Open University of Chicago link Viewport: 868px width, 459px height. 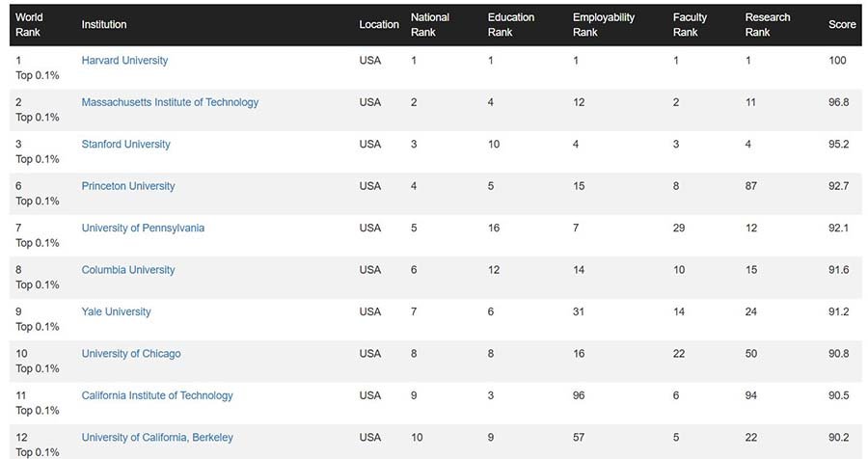tap(131, 354)
